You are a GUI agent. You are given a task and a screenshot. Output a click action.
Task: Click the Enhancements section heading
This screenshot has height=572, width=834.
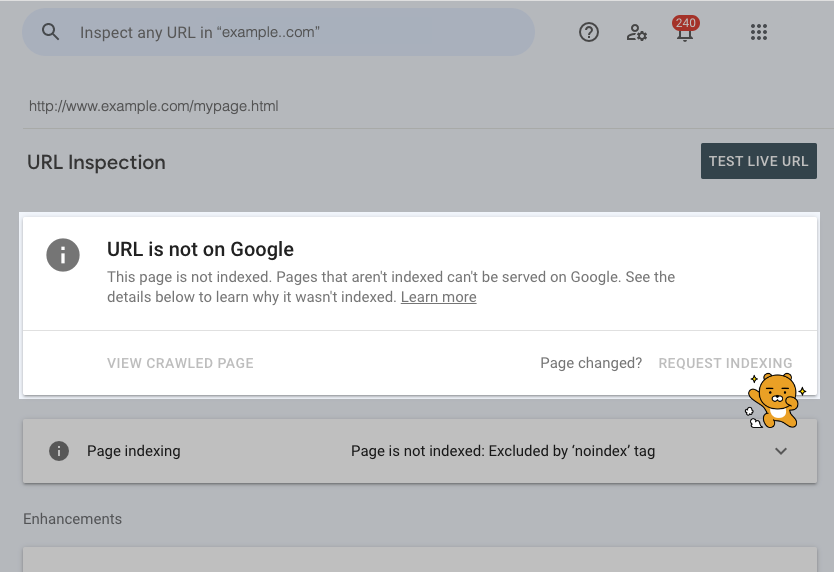pos(72,519)
